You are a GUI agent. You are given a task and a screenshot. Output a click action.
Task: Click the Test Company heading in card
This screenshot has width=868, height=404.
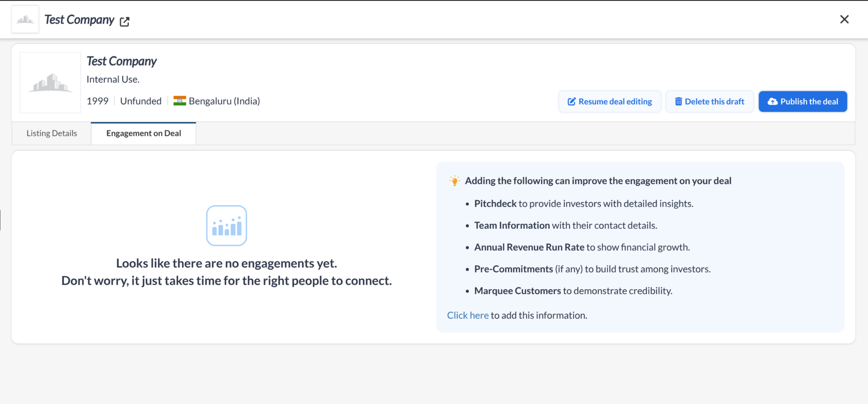click(x=121, y=61)
